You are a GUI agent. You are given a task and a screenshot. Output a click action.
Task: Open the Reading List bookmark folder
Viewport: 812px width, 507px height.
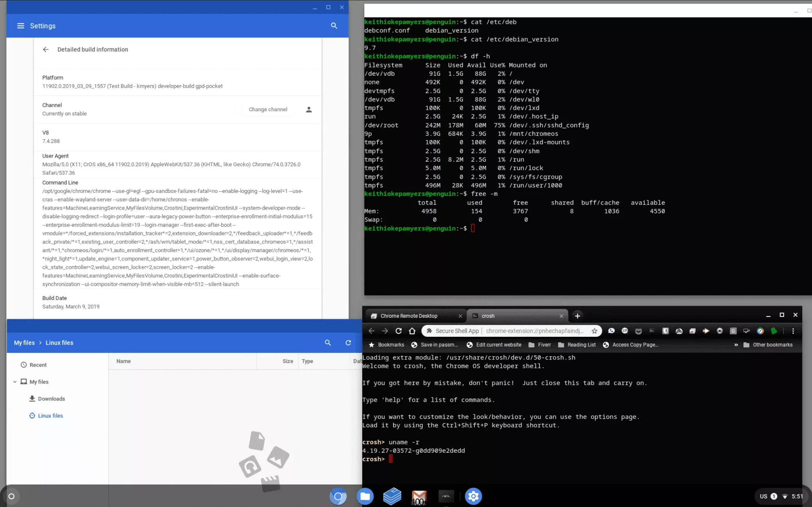pos(577,345)
